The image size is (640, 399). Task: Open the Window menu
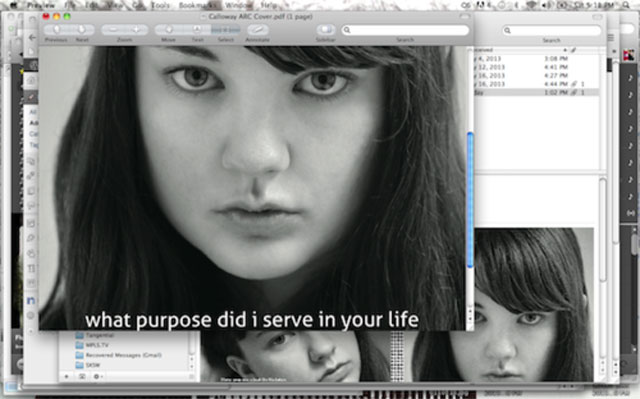238,5
